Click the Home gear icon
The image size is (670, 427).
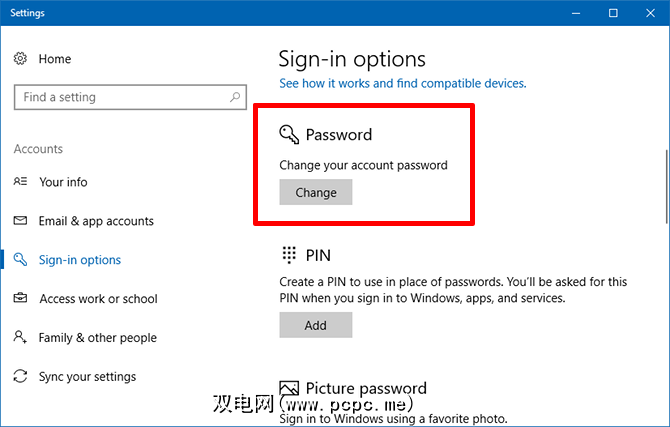point(20,59)
